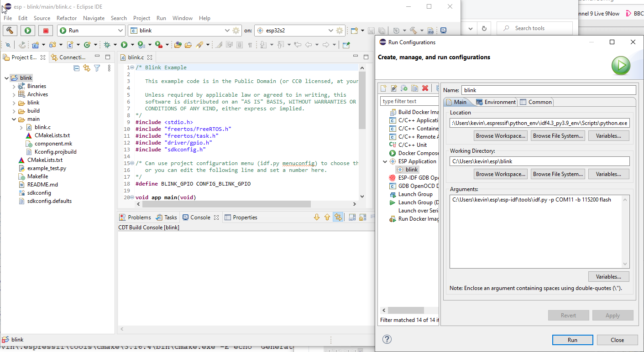The image size is (644, 352).
Task: Expand the Binaries folder
Action: click(x=14, y=86)
